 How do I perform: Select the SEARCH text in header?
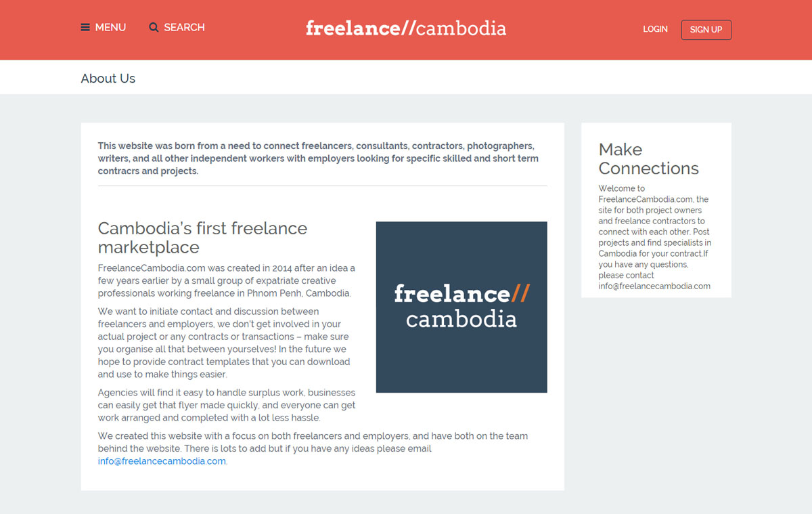(184, 28)
